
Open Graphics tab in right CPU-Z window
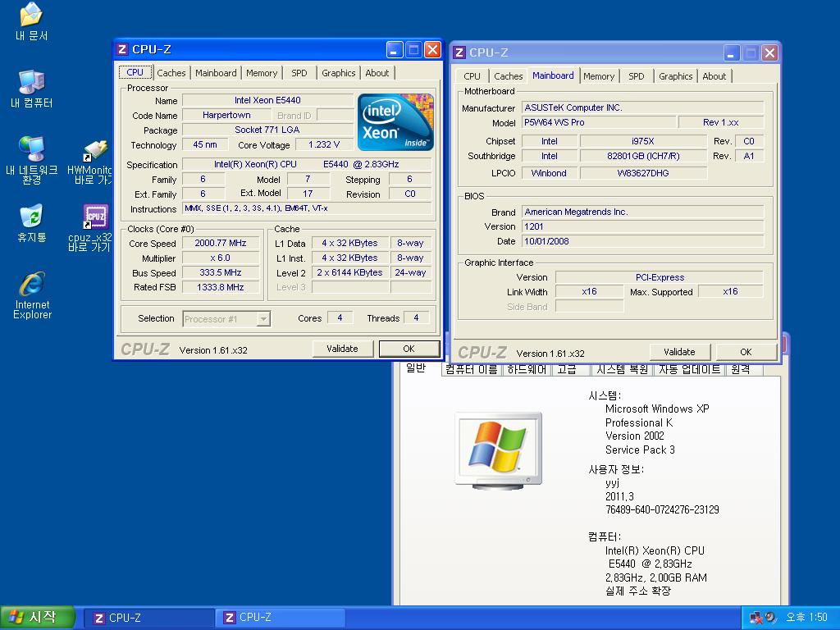coord(676,76)
